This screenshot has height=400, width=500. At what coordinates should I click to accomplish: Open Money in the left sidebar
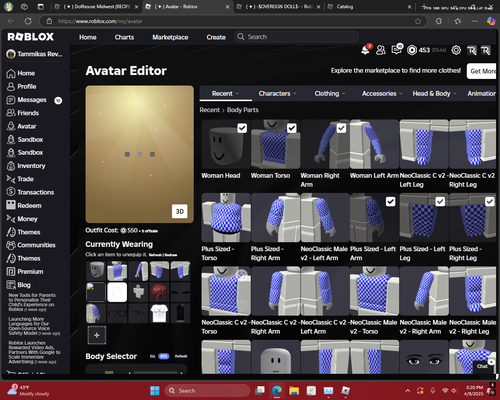22,219
